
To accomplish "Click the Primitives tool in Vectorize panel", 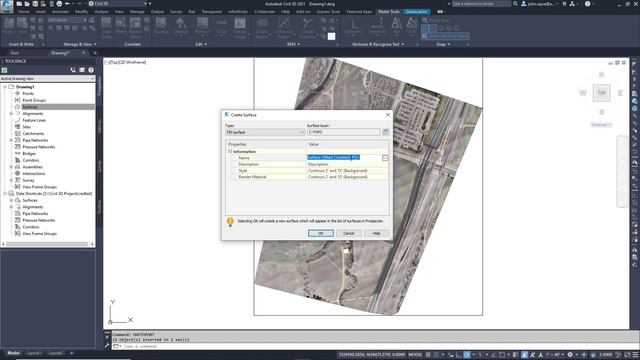I will click(x=377, y=26).
